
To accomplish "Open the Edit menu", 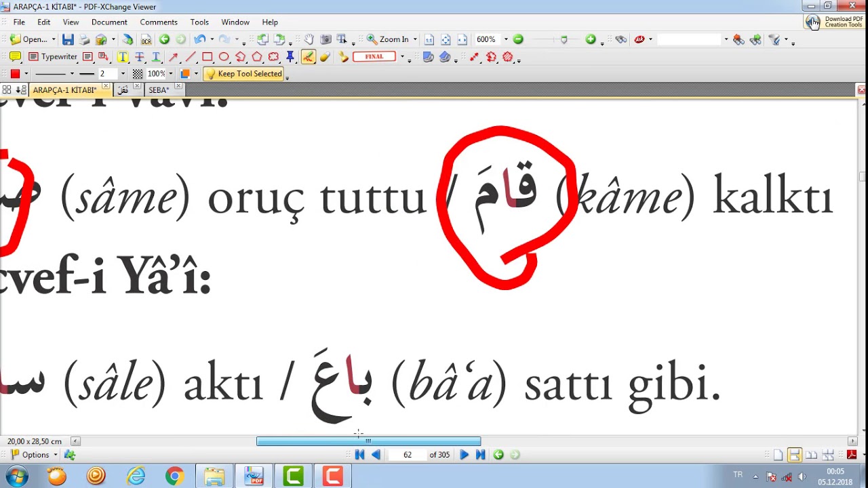I will click(44, 22).
